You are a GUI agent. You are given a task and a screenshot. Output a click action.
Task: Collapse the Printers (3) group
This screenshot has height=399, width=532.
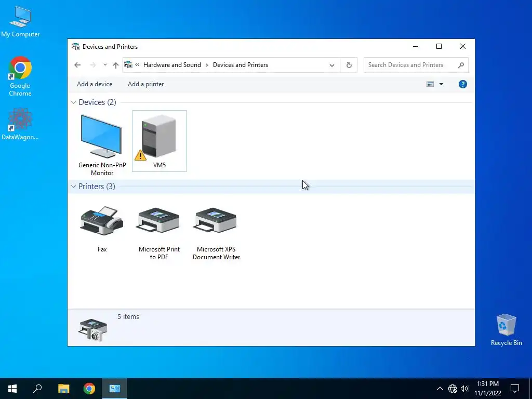[73, 187]
